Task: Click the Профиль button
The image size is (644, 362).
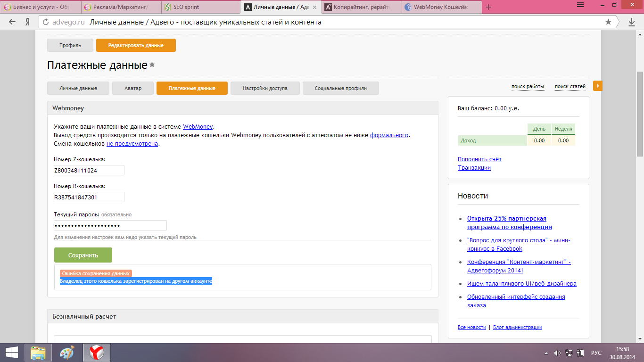Action: [x=70, y=45]
